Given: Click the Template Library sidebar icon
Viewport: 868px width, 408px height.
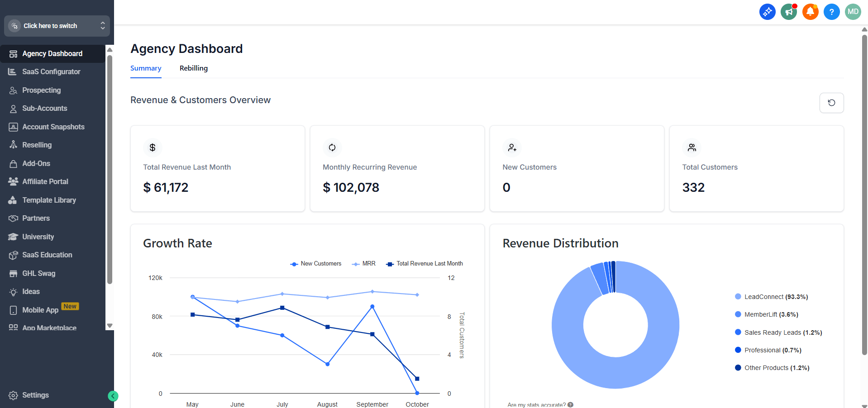Looking at the screenshot, I should tap(13, 200).
